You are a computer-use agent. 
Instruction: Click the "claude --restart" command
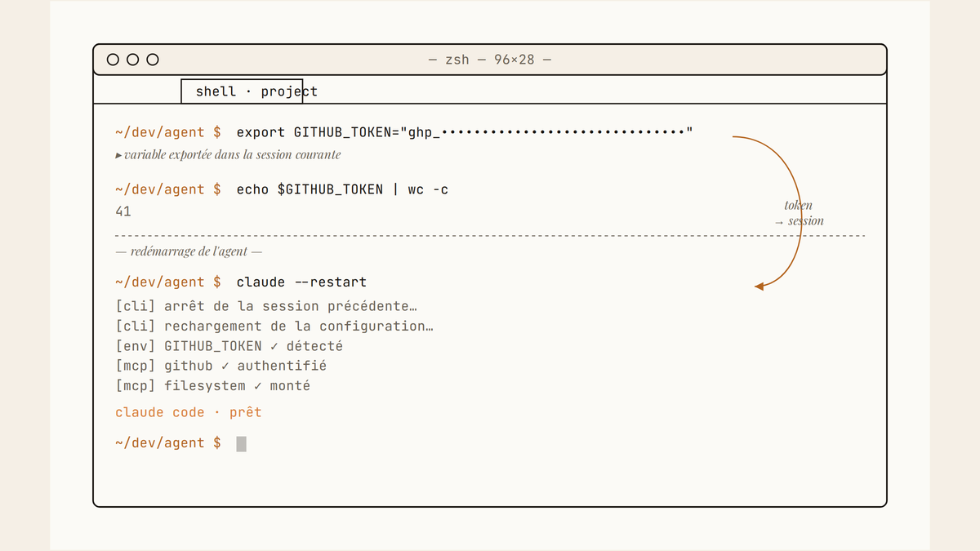pyautogui.click(x=301, y=282)
